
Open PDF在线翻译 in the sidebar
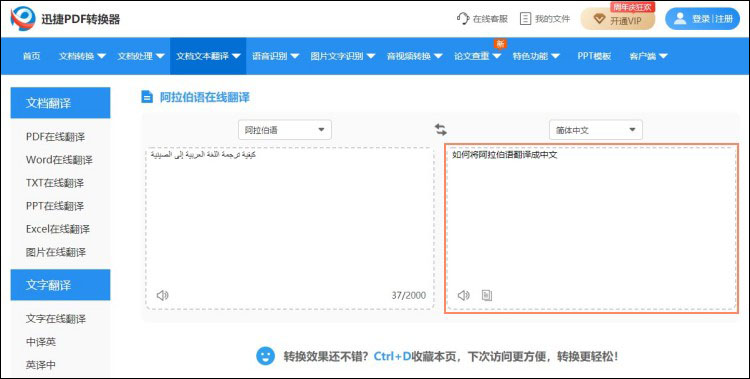(55, 137)
